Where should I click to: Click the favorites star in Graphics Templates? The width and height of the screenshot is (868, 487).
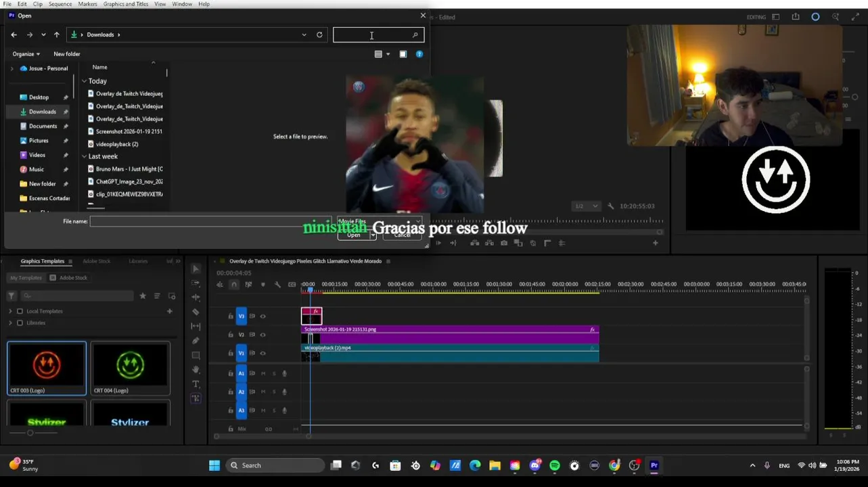[x=142, y=296]
